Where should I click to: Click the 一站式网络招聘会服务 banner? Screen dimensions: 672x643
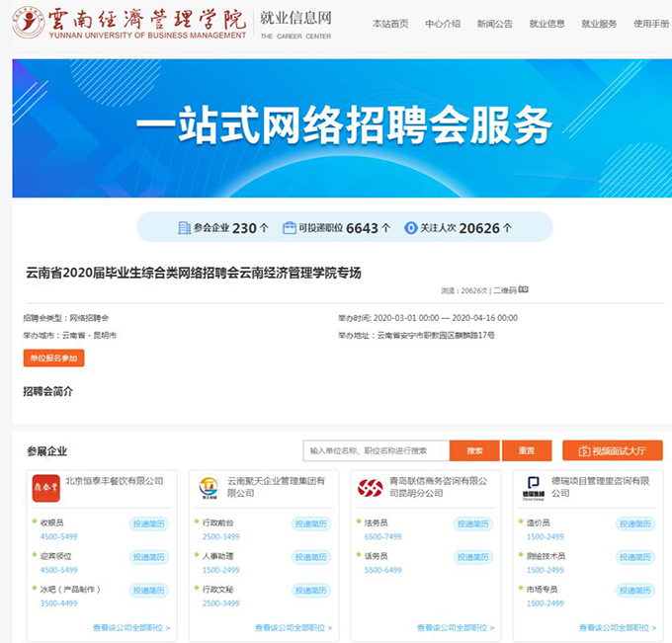tap(342, 128)
